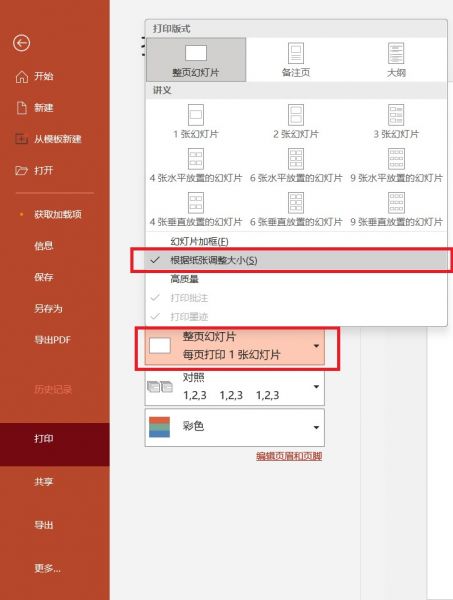Select 4 张垂直放置的幻灯片 handout layout
Viewport: 453px width, 600px height.
[x=196, y=210]
